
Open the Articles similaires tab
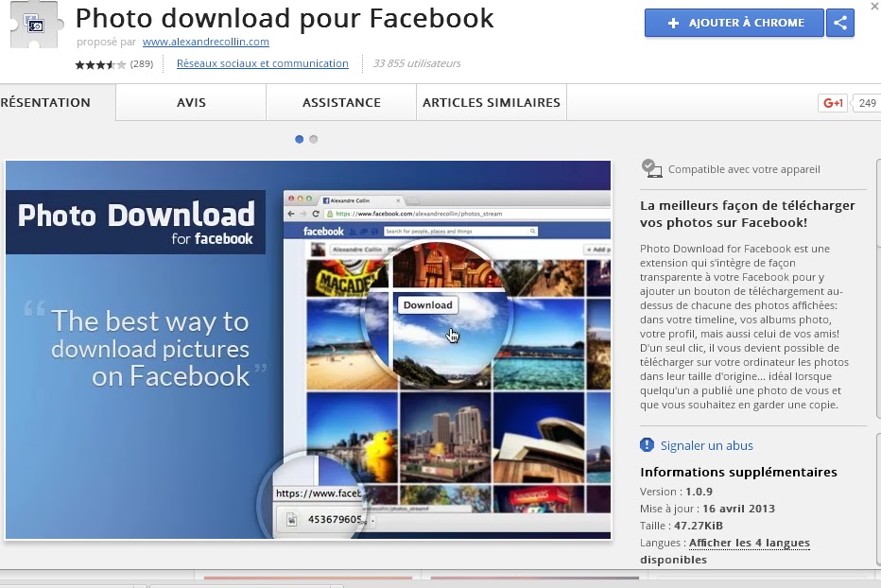(492, 103)
